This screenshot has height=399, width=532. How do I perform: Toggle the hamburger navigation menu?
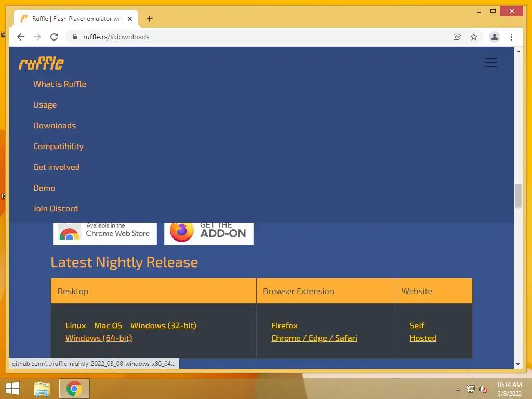[x=490, y=62]
